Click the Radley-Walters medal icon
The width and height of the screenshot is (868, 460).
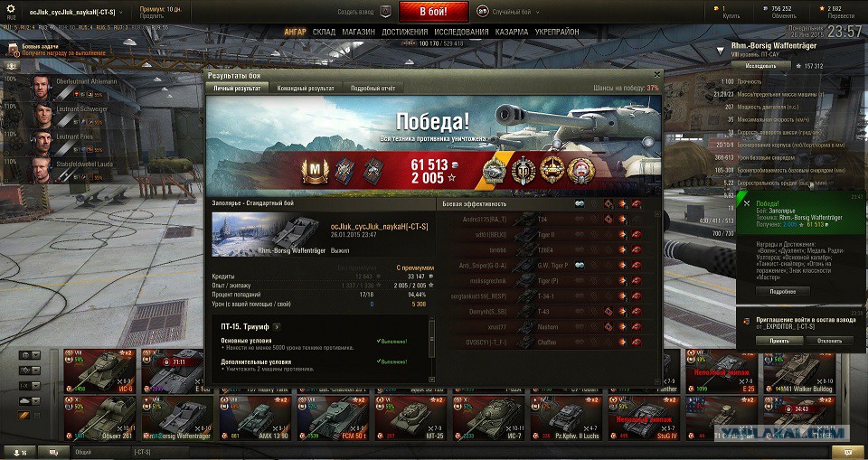click(551, 171)
